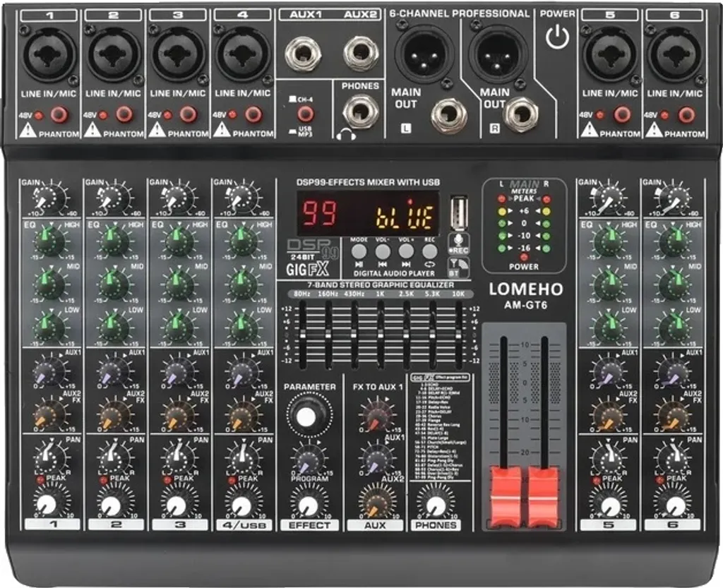Click the VOL+ next track button
Viewport: 723px width, 588px height.
coord(406,251)
